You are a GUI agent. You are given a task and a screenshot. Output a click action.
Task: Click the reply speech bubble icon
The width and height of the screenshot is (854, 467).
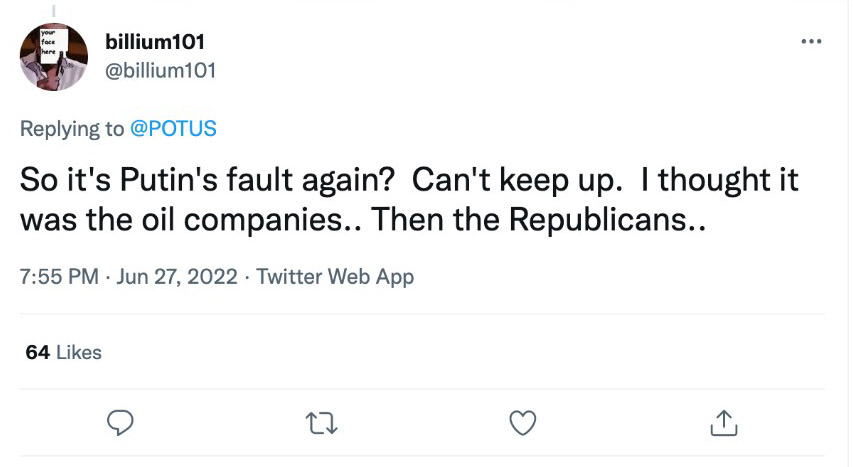(x=120, y=423)
